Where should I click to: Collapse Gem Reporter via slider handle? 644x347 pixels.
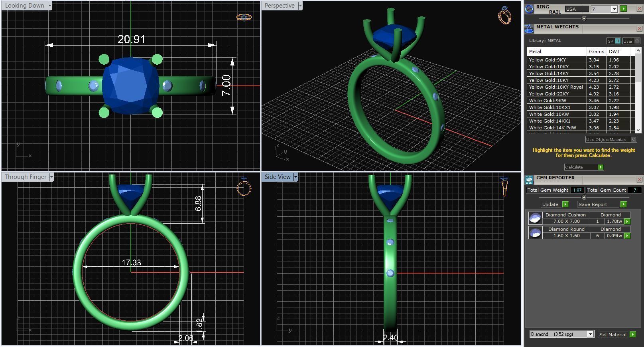(x=584, y=197)
